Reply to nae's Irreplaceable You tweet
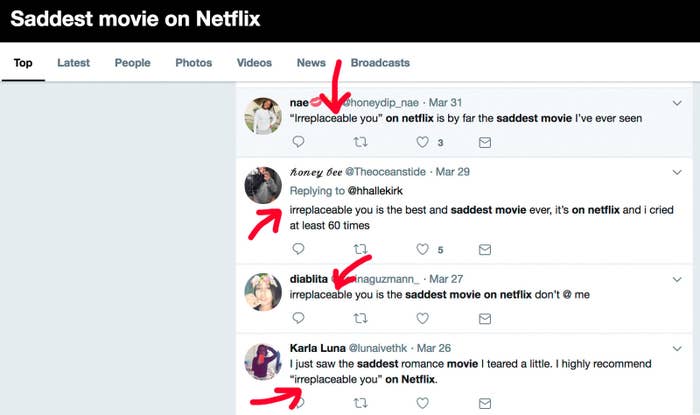 pyautogui.click(x=298, y=142)
